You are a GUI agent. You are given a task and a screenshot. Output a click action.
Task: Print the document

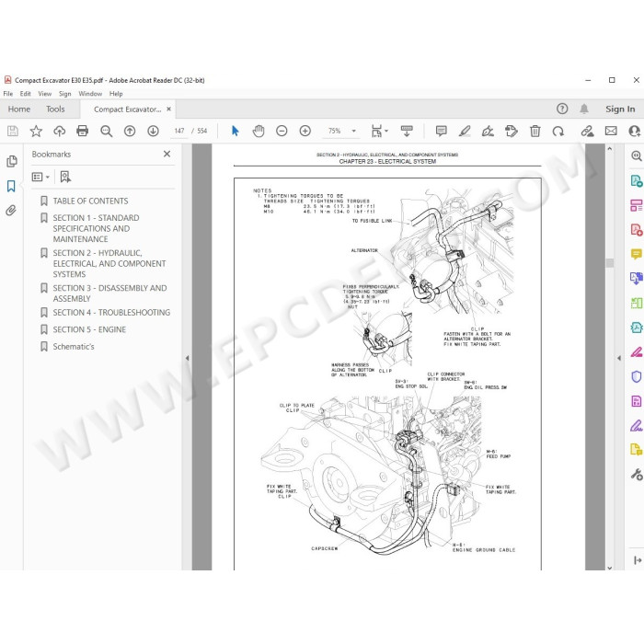coord(83,131)
